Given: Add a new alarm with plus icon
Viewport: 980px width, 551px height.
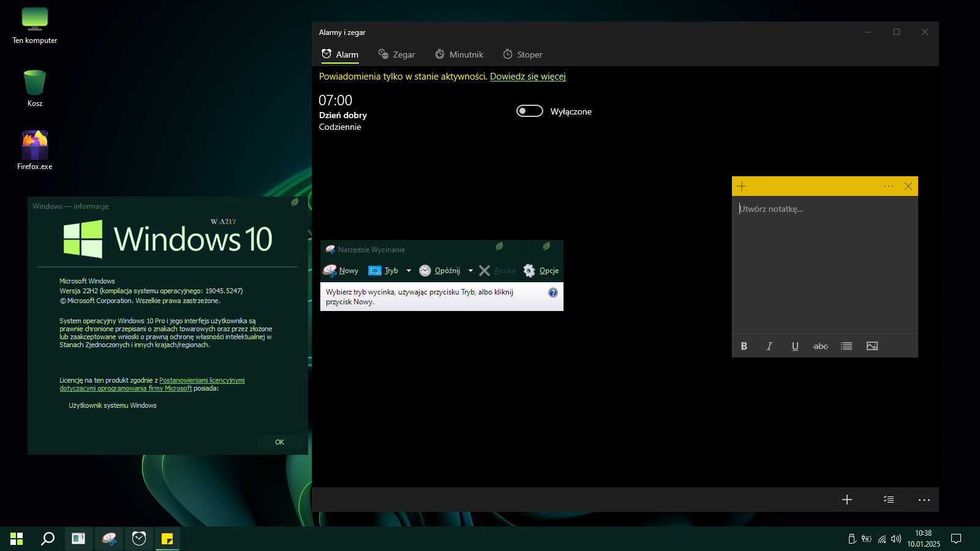Looking at the screenshot, I should tap(846, 500).
